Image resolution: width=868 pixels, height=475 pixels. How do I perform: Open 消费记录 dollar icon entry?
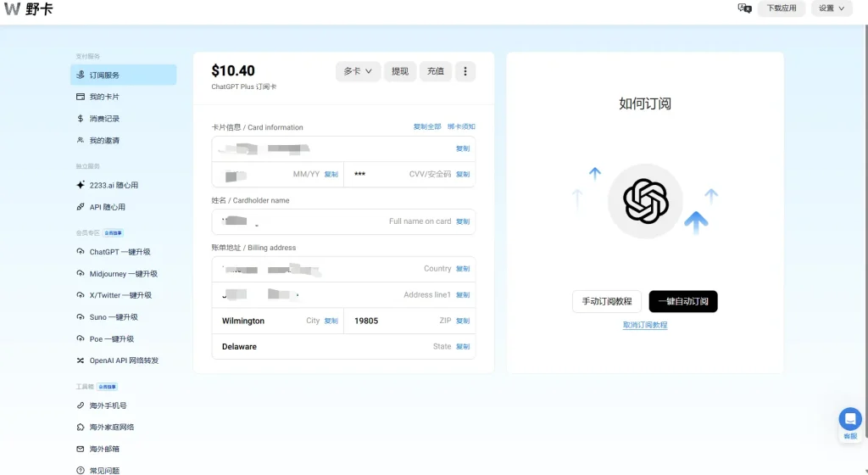(81, 119)
